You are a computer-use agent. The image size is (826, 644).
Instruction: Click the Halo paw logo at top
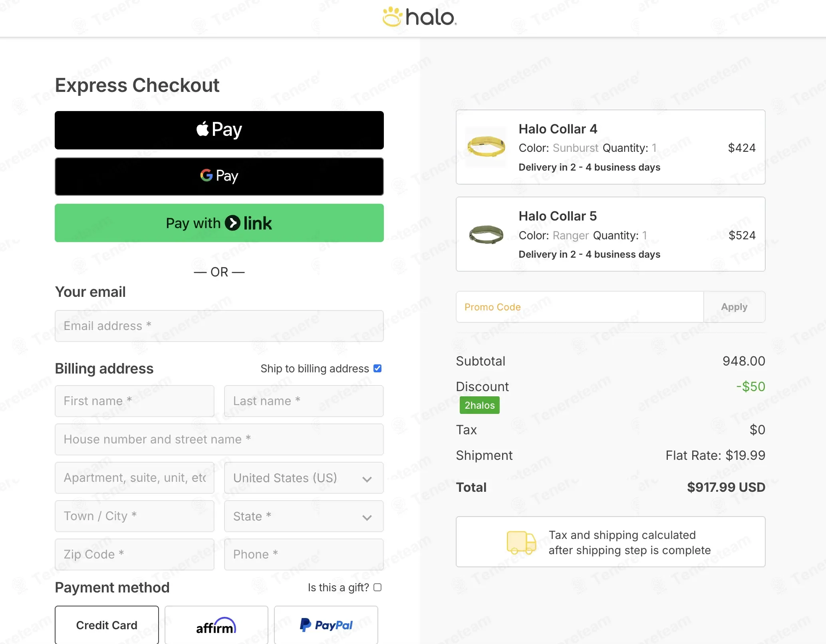click(419, 17)
